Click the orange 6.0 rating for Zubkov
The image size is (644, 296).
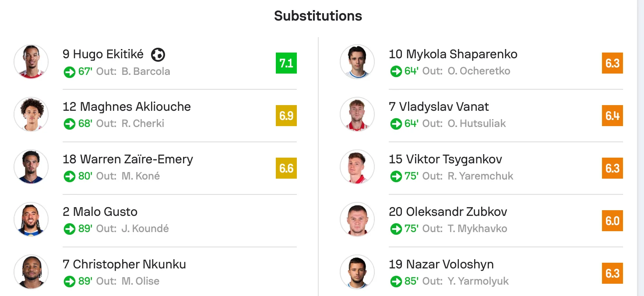(612, 221)
